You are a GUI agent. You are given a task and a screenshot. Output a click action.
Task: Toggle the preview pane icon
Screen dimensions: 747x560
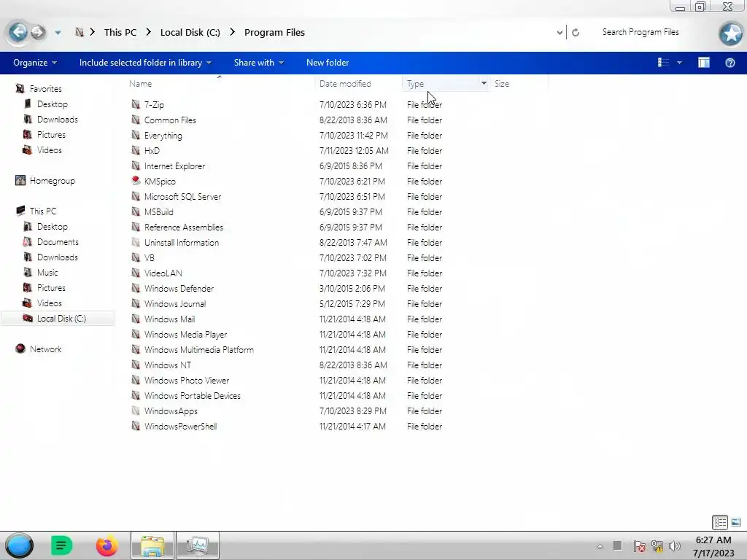704,63
